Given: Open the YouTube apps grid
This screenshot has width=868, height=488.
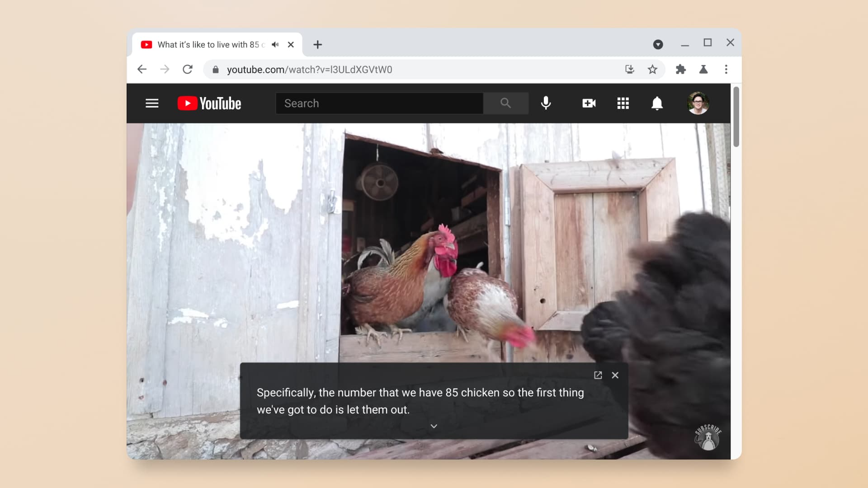Looking at the screenshot, I should pyautogui.click(x=623, y=103).
